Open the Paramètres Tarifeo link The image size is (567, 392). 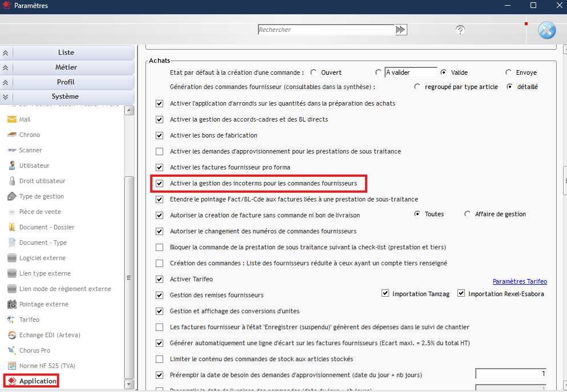click(519, 281)
